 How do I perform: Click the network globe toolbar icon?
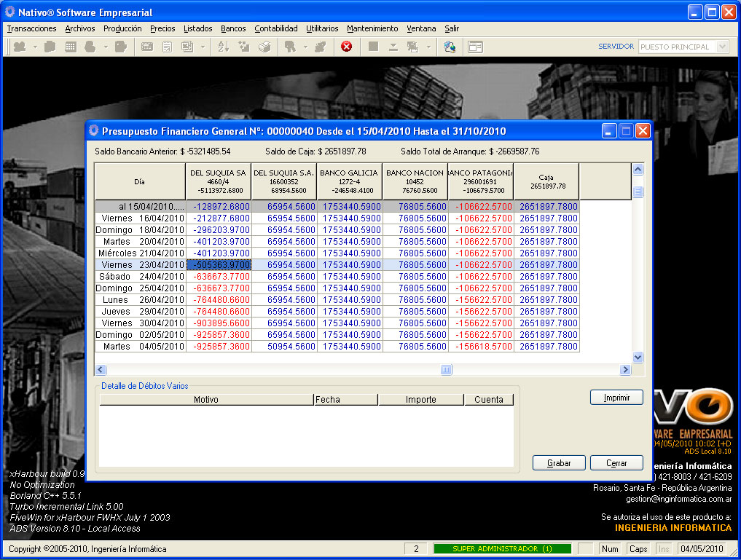coord(450,47)
